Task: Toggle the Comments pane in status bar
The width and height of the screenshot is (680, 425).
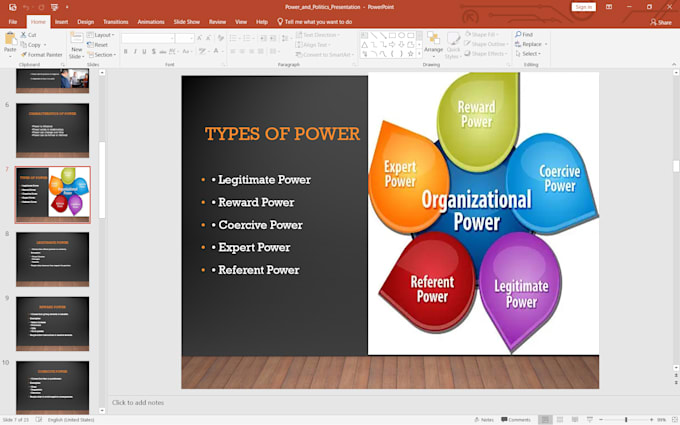Action: tap(516, 420)
